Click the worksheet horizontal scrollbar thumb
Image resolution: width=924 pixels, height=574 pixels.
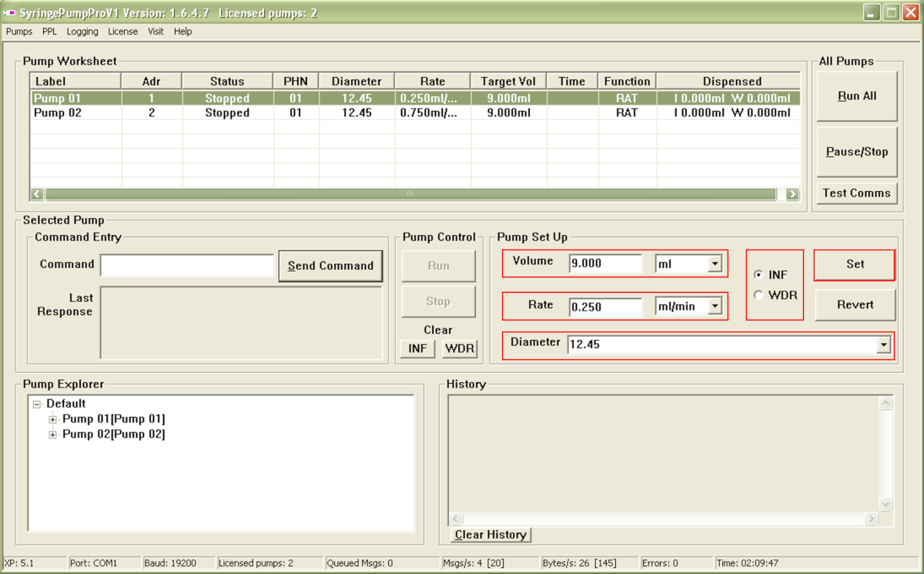click(410, 194)
